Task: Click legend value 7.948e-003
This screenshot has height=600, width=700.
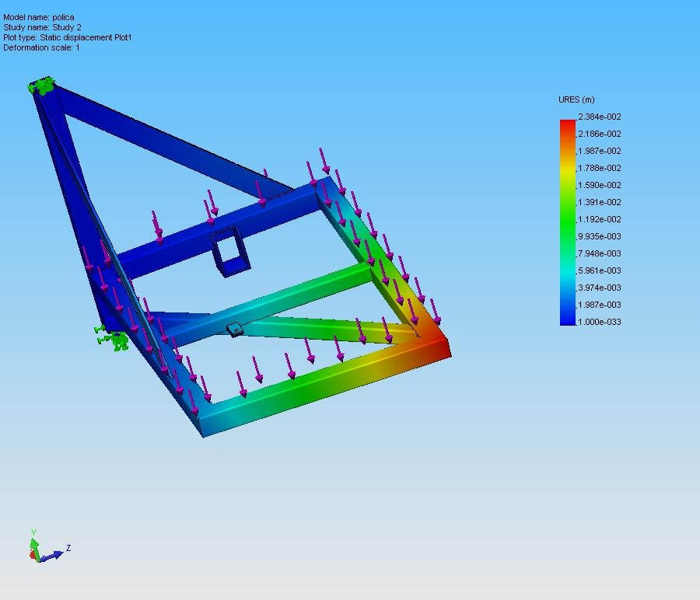Action: tap(600, 253)
